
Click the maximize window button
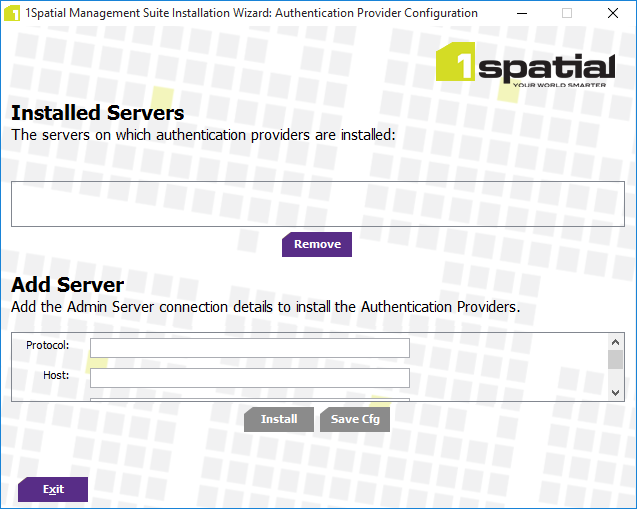[x=567, y=14]
